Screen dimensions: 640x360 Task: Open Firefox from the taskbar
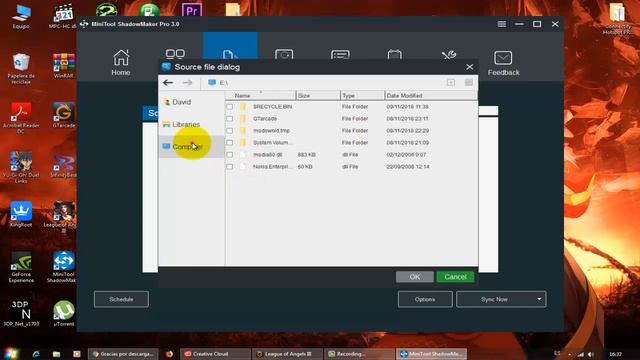(169, 354)
